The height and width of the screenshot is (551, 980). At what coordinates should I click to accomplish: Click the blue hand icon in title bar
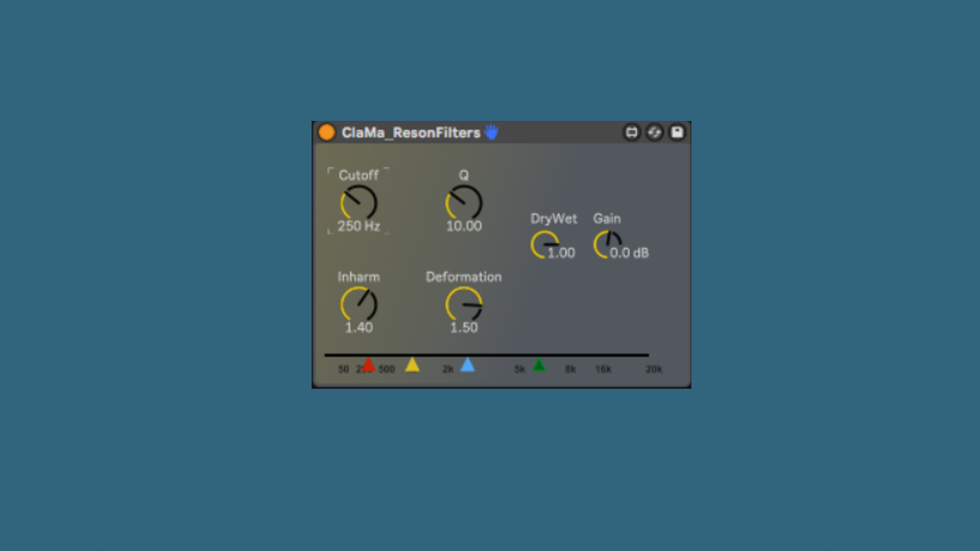click(491, 132)
